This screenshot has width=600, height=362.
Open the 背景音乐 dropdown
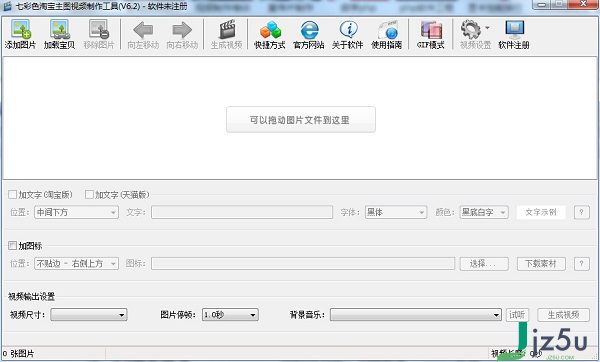pyautogui.click(x=416, y=315)
